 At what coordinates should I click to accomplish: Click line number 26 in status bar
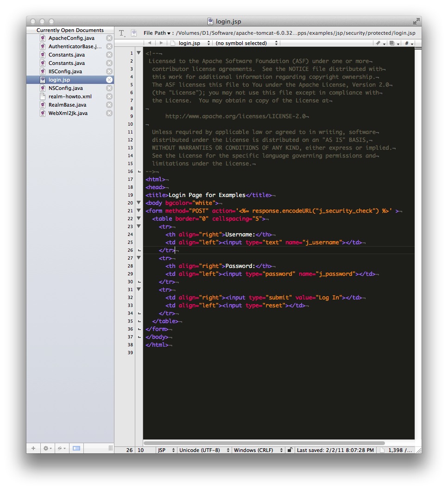(x=129, y=450)
